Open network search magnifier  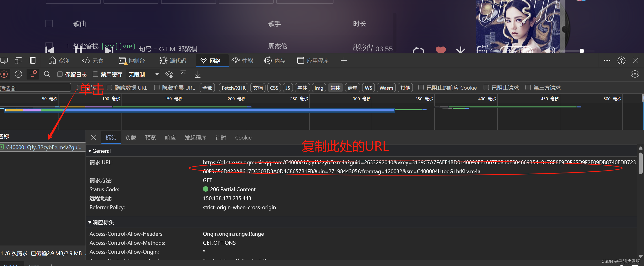pyautogui.click(x=47, y=74)
